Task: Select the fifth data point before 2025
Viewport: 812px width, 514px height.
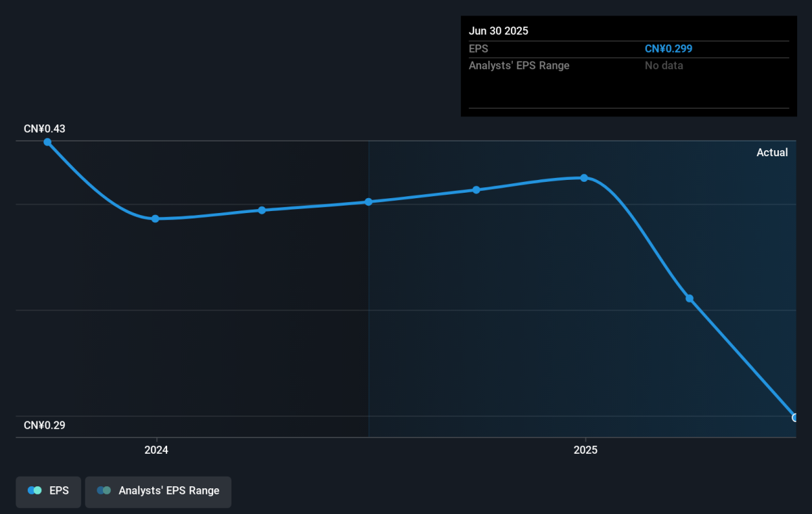Action: click(476, 190)
